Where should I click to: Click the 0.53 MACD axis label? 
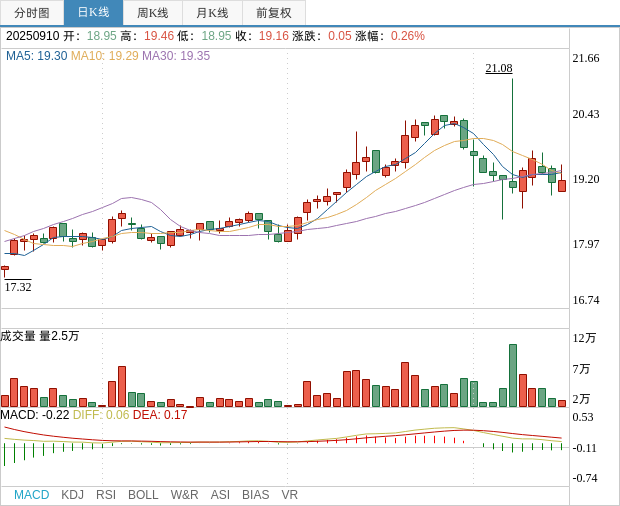pos(583,417)
